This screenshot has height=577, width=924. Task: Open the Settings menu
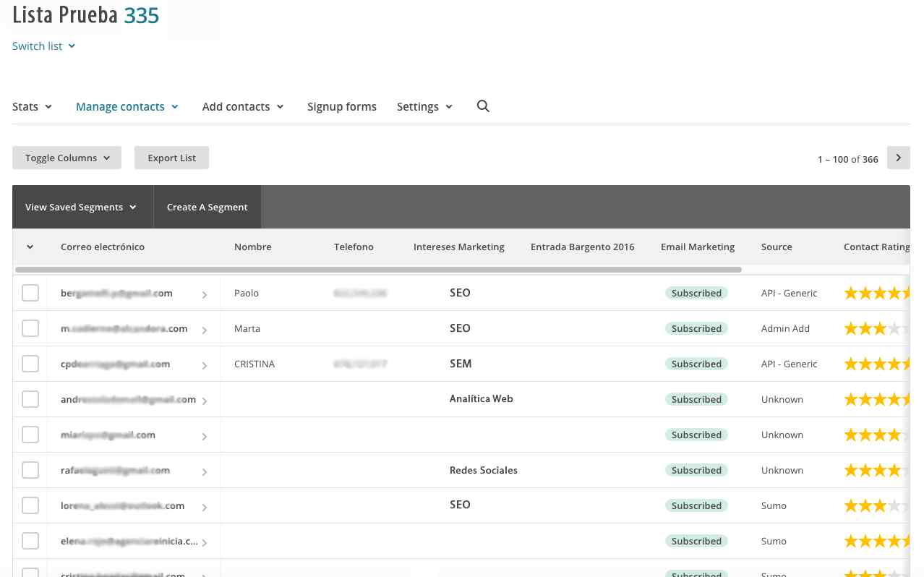[424, 106]
